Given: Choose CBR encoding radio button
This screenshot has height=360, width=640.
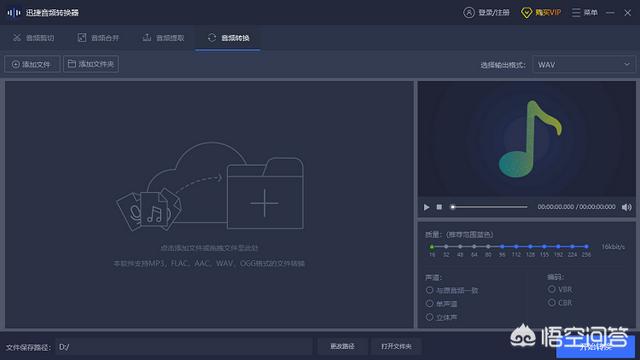Looking at the screenshot, I should tap(552, 302).
